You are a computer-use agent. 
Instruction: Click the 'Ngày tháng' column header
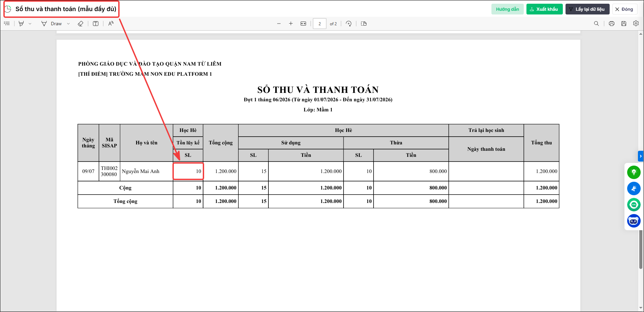click(x=88, y=143)
